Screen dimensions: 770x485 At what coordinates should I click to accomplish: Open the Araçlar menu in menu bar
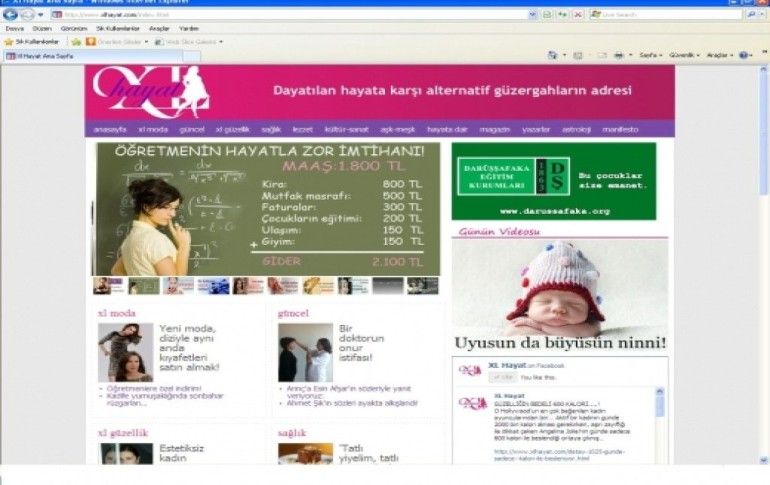click(159, 29)
